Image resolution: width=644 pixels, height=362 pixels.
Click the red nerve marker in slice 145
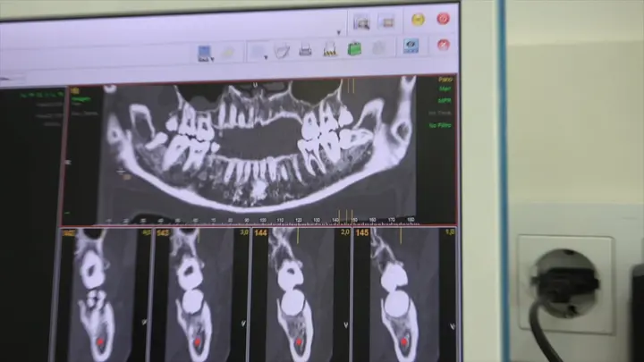coord(404,341)
